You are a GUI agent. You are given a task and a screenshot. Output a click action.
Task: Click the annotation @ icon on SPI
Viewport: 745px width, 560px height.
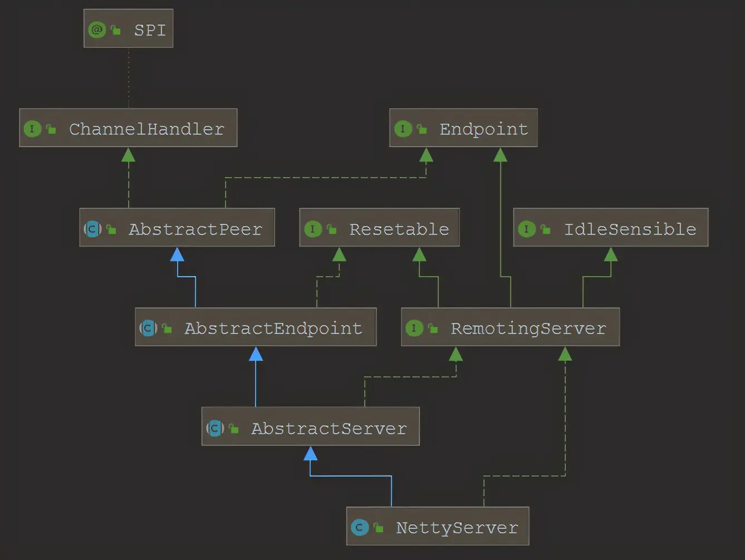pos(97,30)
